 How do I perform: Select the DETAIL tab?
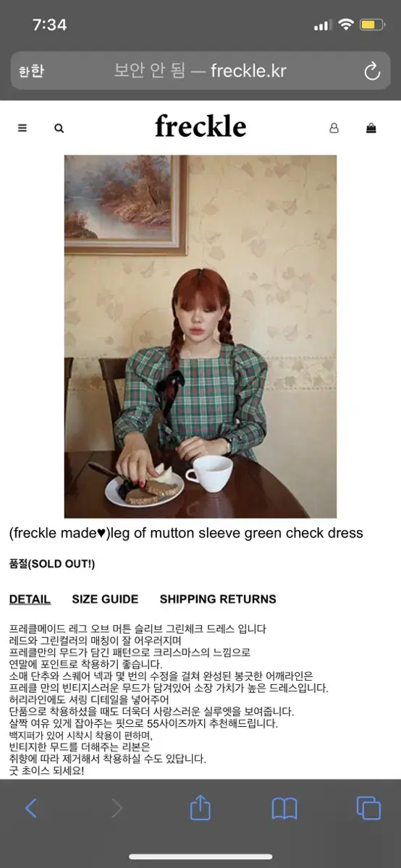point(30,599)
